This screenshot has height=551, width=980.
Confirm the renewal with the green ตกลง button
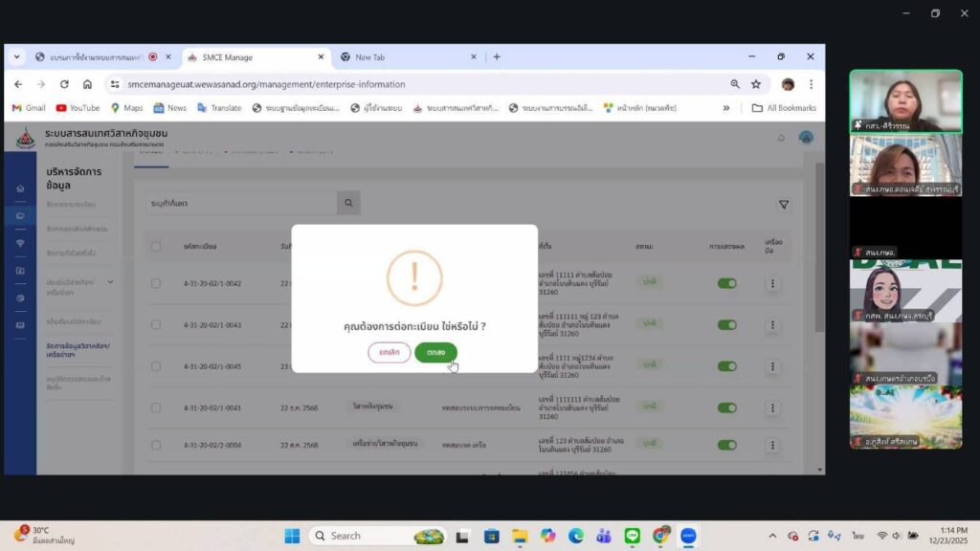tap(435, 352)
